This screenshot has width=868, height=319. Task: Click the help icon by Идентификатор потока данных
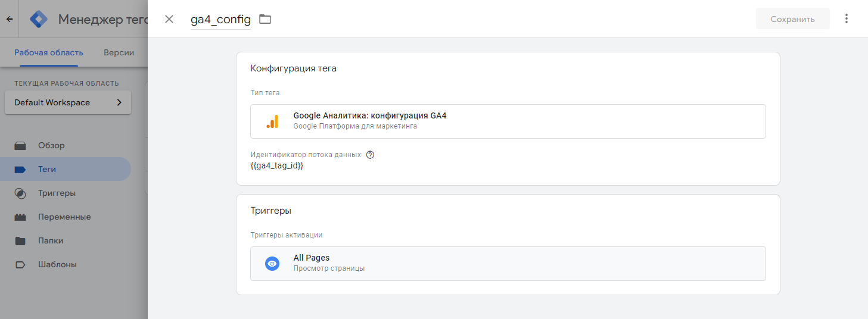[370, 155]
